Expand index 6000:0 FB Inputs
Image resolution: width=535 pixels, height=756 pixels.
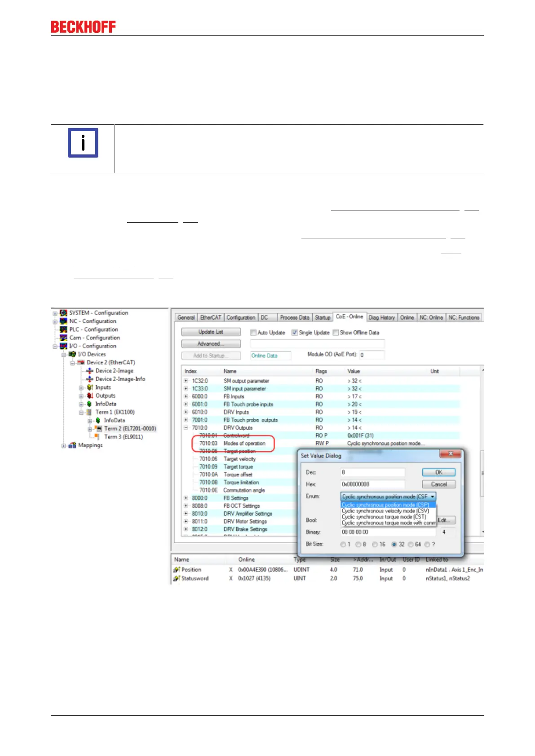point(186,396)
